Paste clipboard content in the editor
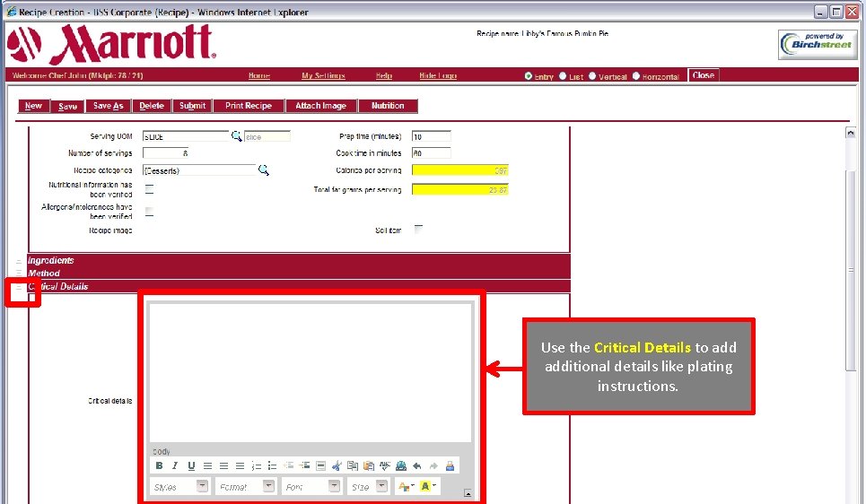The image size is (866, 504). (368, 466)
